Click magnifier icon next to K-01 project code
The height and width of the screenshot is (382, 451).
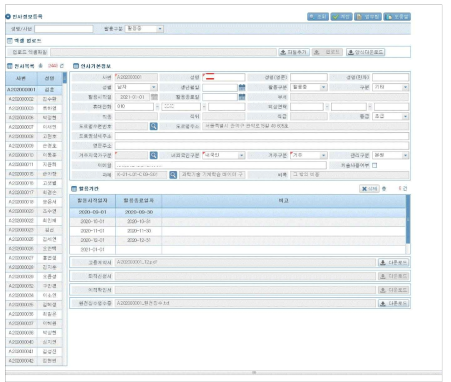(x=173, y=175)
